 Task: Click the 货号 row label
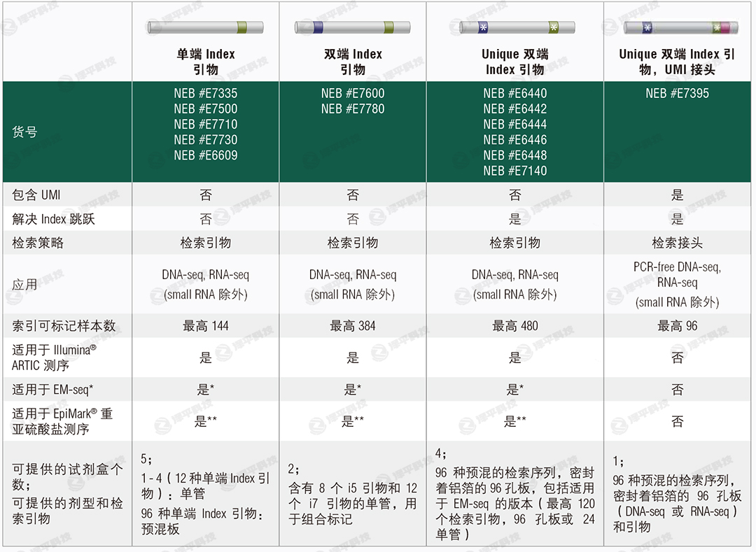pos(25,132)
